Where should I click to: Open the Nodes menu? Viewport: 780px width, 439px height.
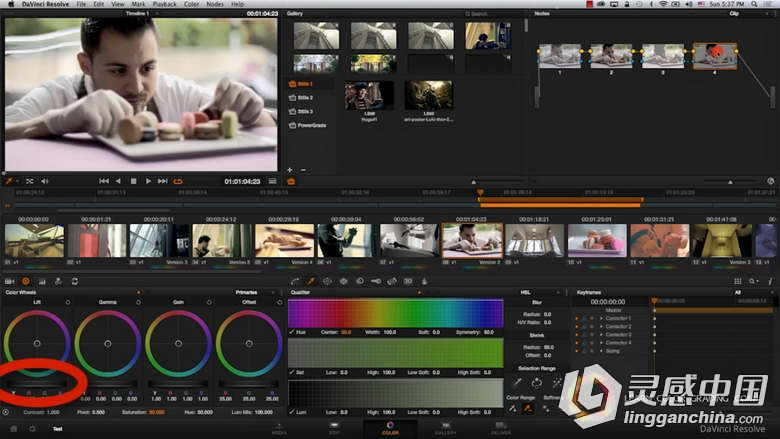point(215,4)
